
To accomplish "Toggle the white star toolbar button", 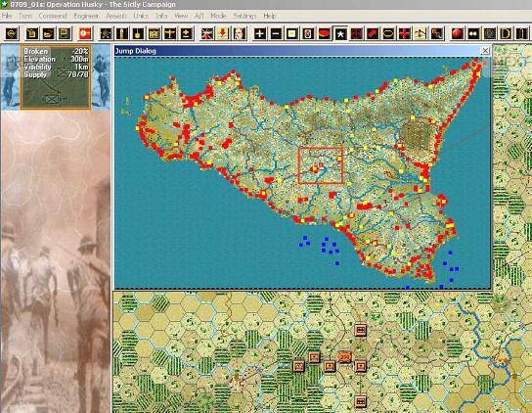I will tap(340, 33).
